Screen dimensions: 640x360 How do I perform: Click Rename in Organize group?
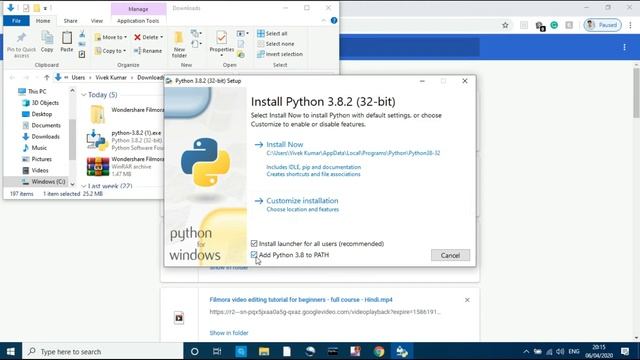148,51
